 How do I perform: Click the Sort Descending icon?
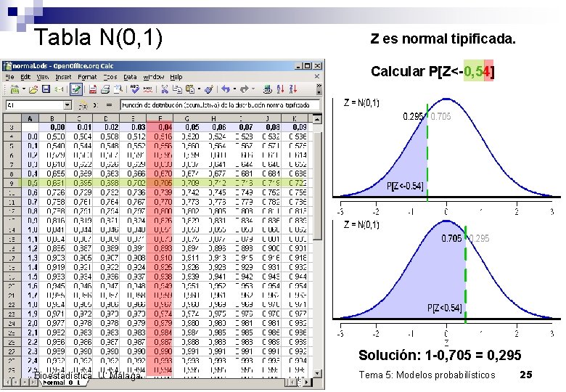[293, 89]
